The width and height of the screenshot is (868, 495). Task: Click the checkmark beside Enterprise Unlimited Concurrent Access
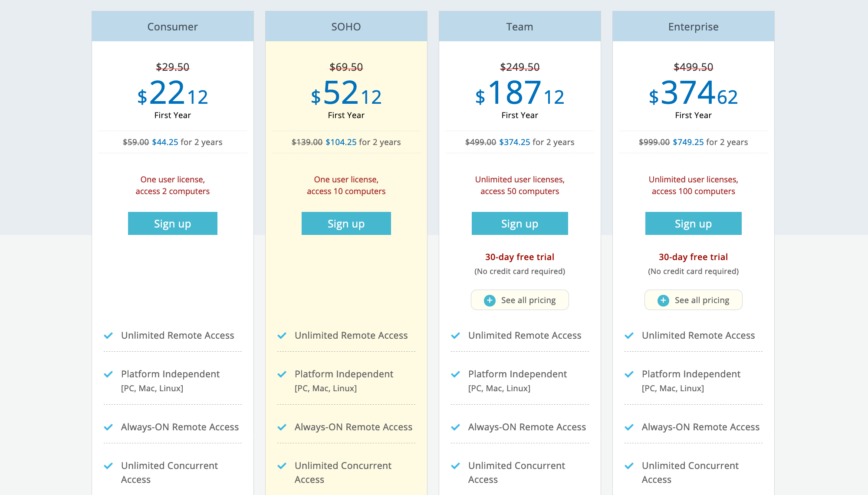click(629, 466)
